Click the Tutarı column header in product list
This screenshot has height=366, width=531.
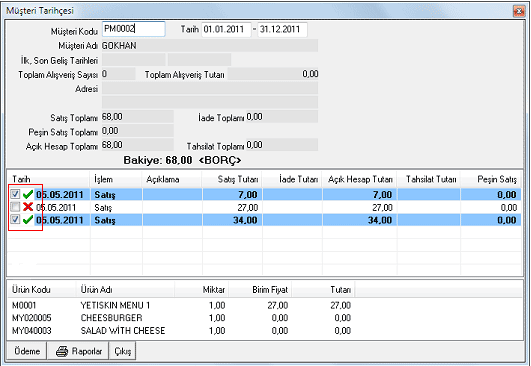pyautogui.click(x=323, y=290)
